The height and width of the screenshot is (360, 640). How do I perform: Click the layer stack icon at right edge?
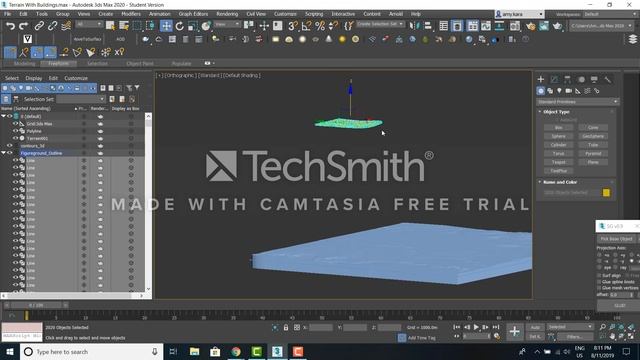(633, 39)
